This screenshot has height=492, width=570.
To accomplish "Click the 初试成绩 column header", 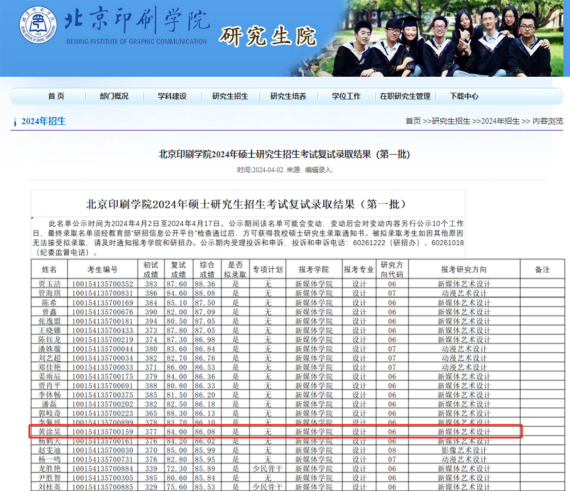I will pos(151,269).
